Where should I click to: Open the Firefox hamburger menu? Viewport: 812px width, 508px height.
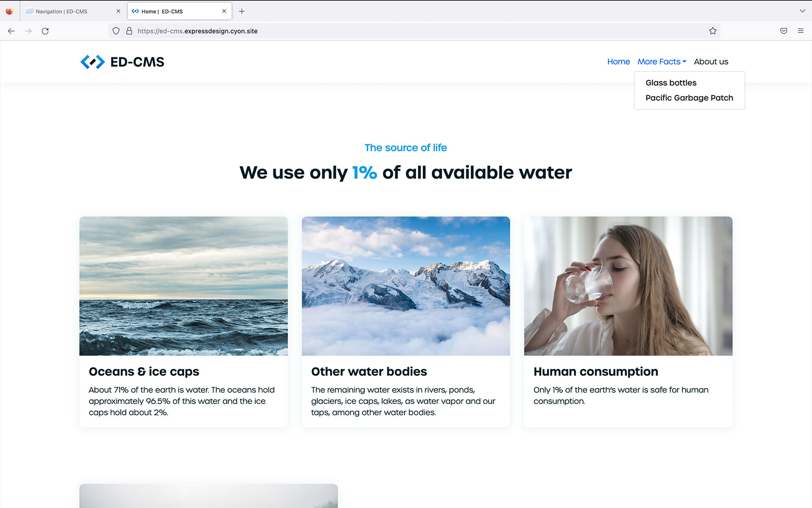coord(801,31)
